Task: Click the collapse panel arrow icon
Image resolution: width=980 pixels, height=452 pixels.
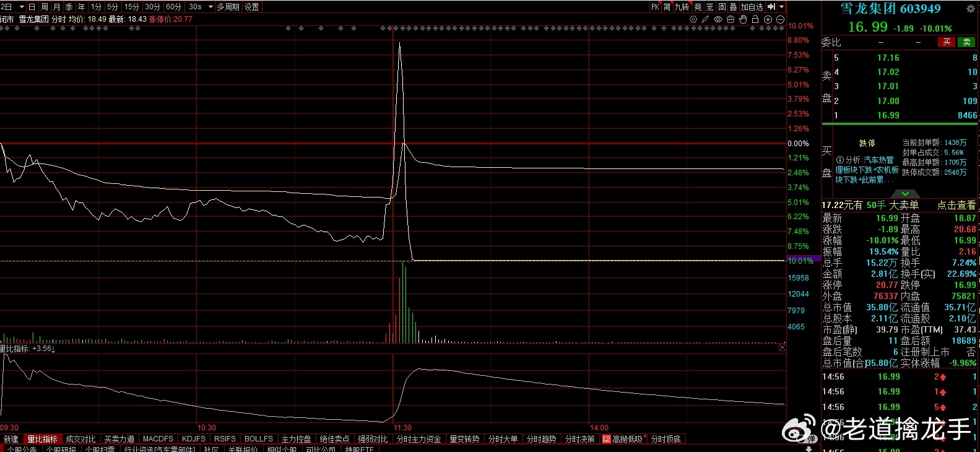Action: pyautogui.click(x=771, y=7)
